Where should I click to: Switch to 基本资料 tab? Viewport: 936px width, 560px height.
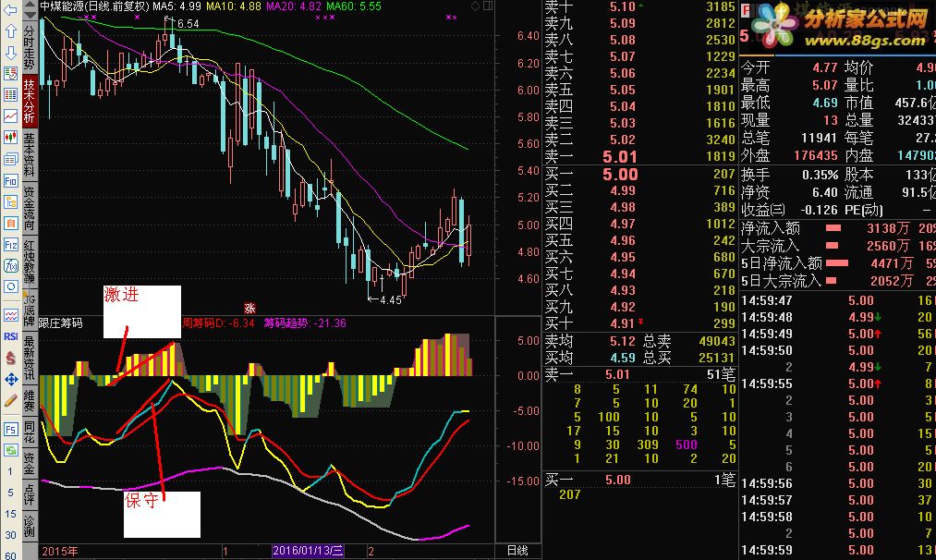[x=30, y=154]
